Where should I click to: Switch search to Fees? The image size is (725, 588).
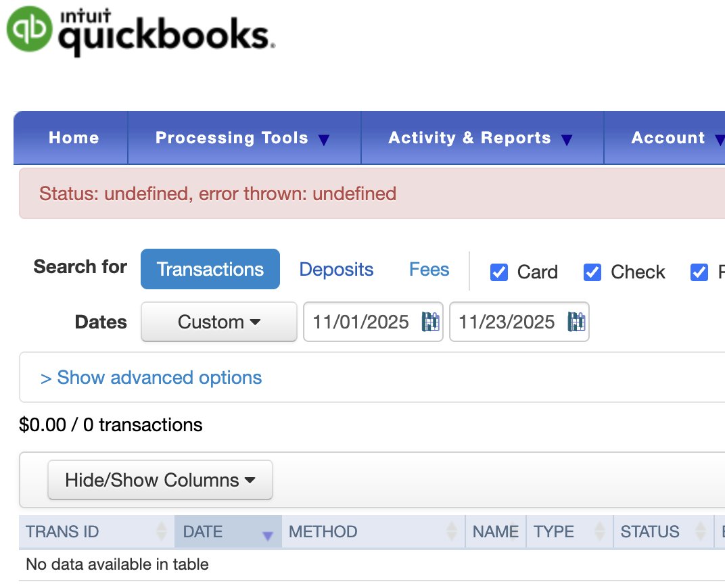[429, 269]
